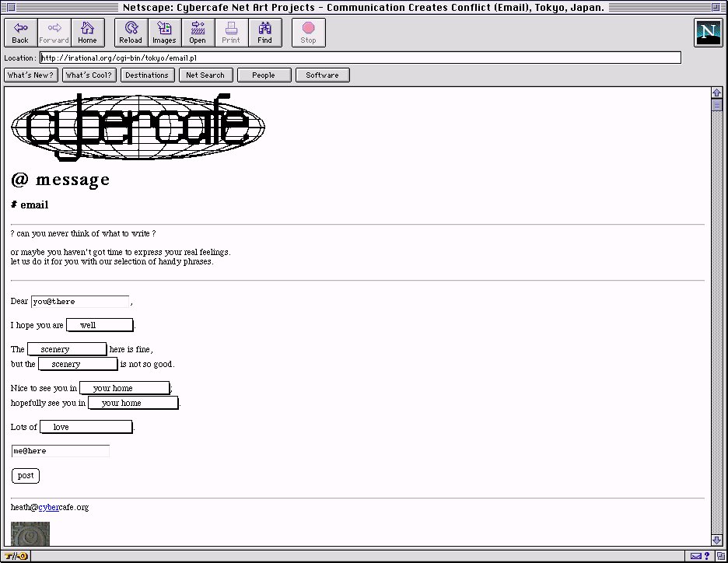Click the Location URL field

[360, 58]
